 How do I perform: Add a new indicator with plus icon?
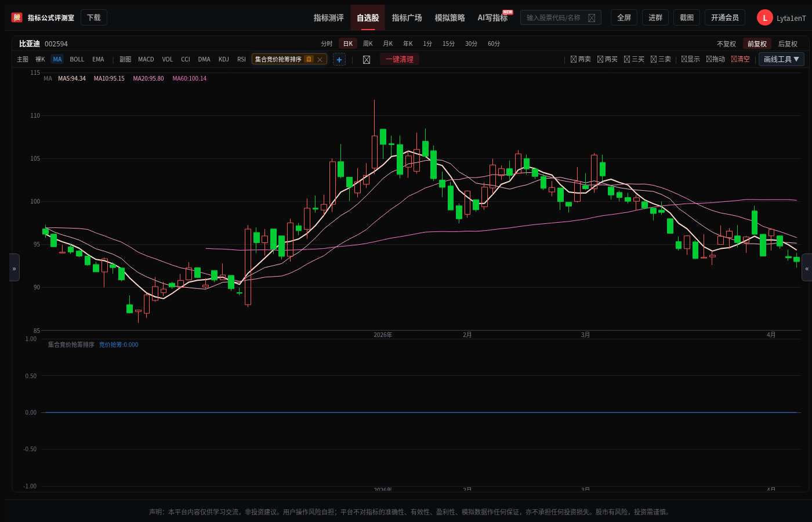point(339,59)
